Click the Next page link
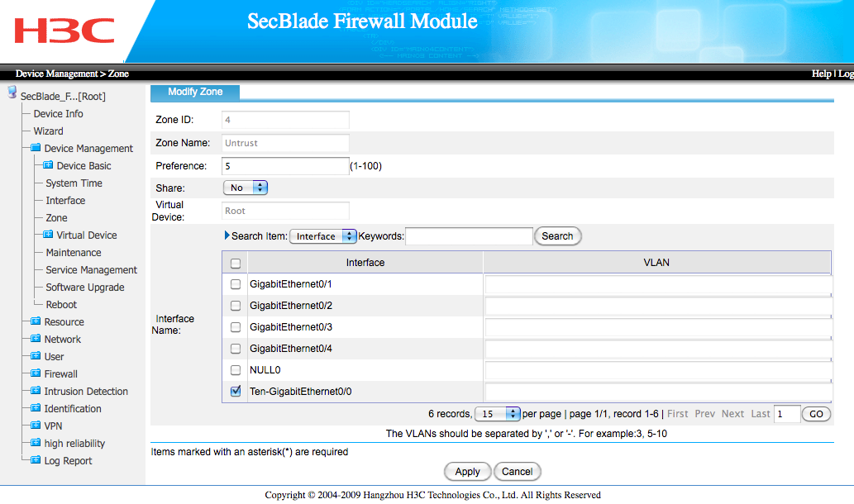Screen dimensions: 854x504 pos(732,414)
